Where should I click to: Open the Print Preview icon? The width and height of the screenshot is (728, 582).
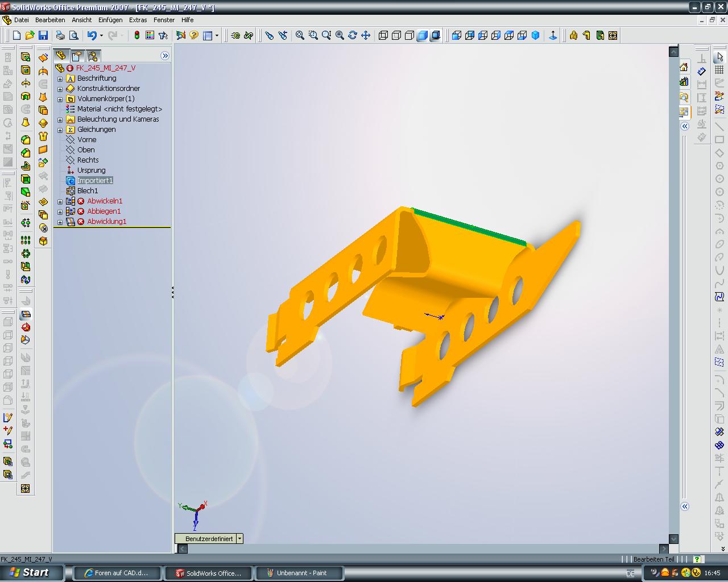73,35
